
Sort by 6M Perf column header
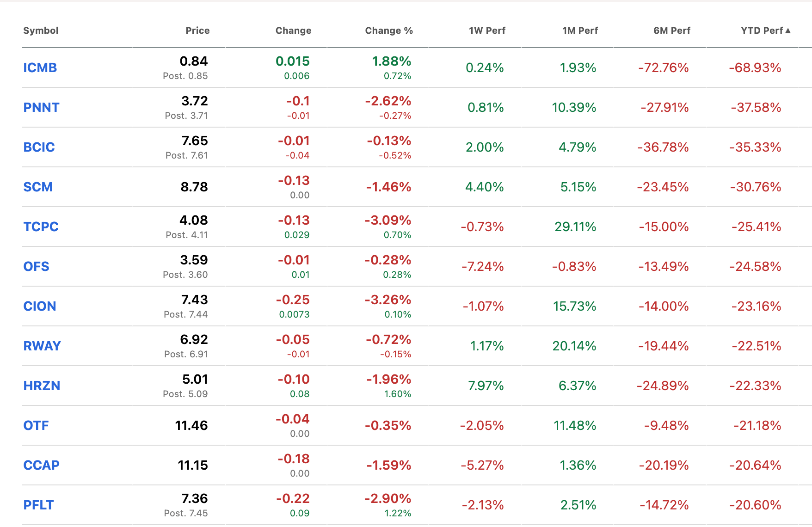click(x=671, y=31)
